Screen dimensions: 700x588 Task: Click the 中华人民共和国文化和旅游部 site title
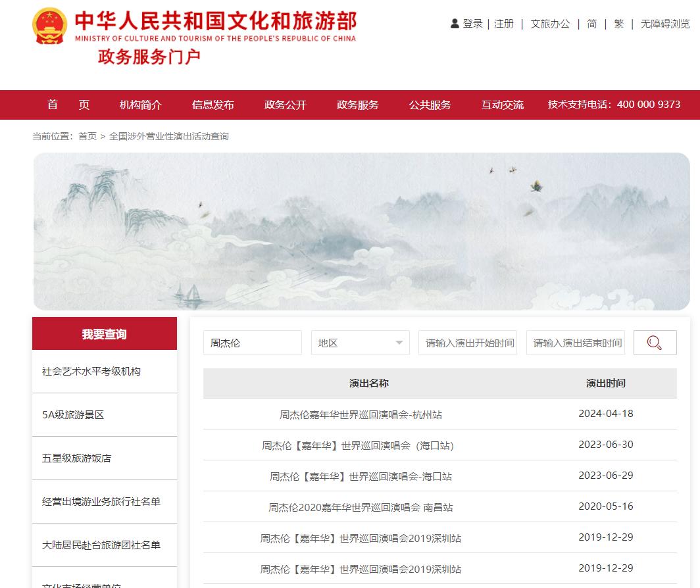(x=216, y=21)
